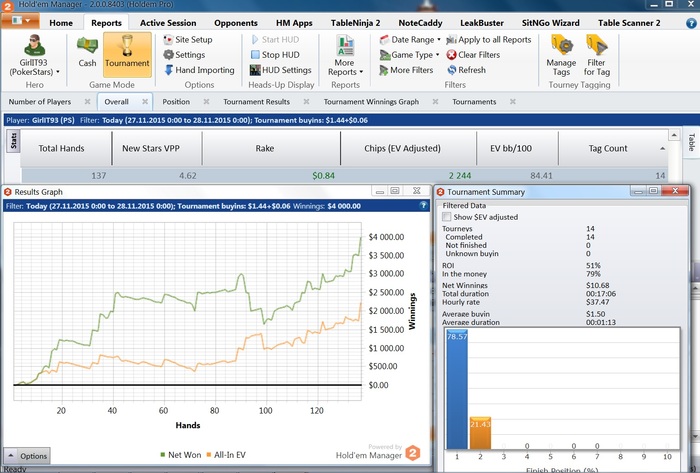
Task: Expand the Results Graph Options button
Action: [x=27, y=456]
